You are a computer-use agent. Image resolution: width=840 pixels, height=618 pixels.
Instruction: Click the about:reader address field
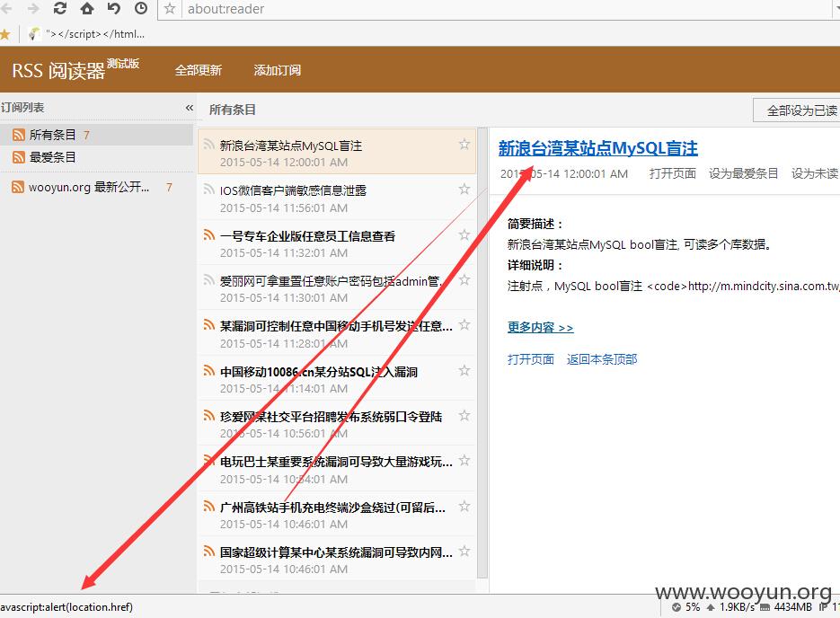coord(507,9)
